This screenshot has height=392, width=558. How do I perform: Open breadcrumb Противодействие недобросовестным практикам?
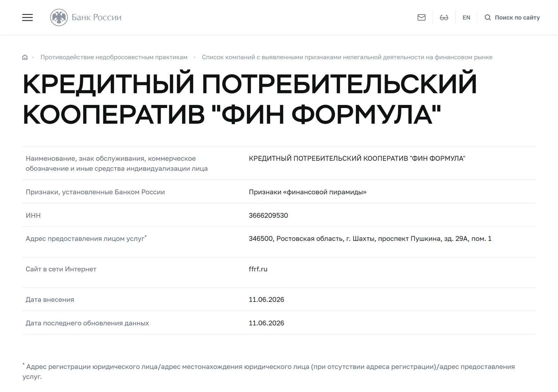(114, 57)
